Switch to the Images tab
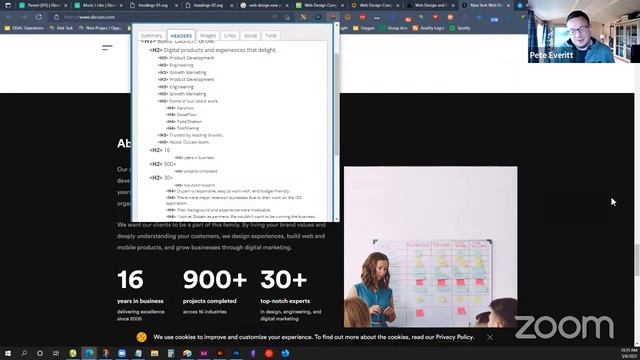The image size is (640, 360). (208, 36)
